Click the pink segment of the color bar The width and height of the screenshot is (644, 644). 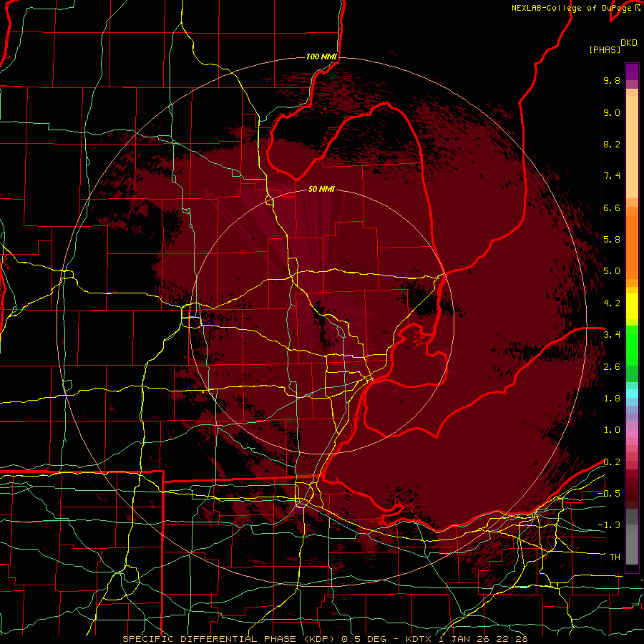pos(632,434)
